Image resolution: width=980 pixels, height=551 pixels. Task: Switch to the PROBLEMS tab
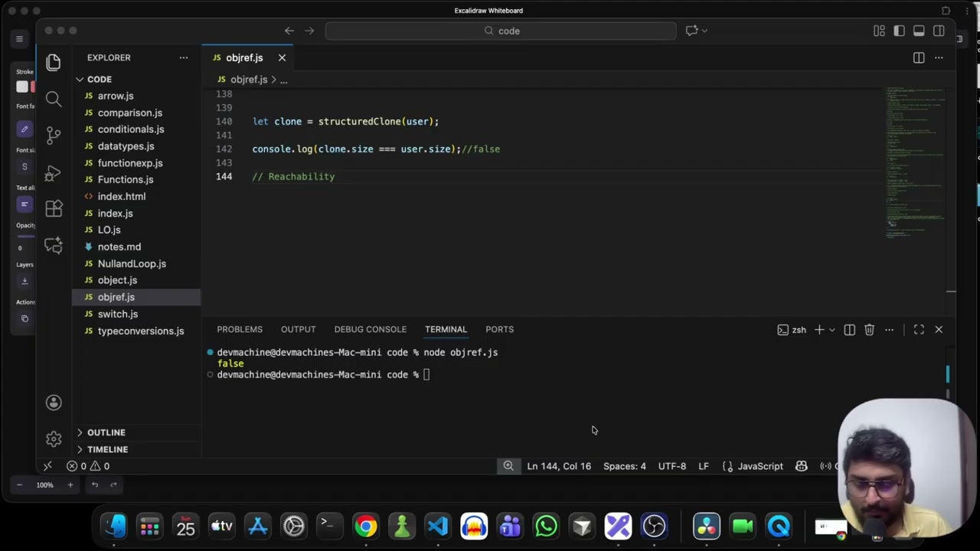click(x=240, y=330)
